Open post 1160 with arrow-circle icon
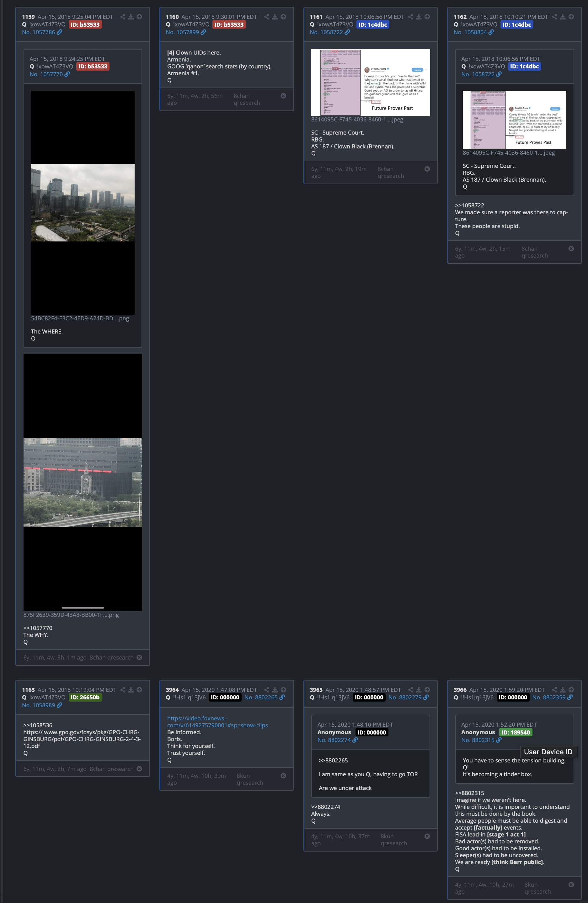The height and width of the screenshot is (903, 588). [x=283, y=17]
